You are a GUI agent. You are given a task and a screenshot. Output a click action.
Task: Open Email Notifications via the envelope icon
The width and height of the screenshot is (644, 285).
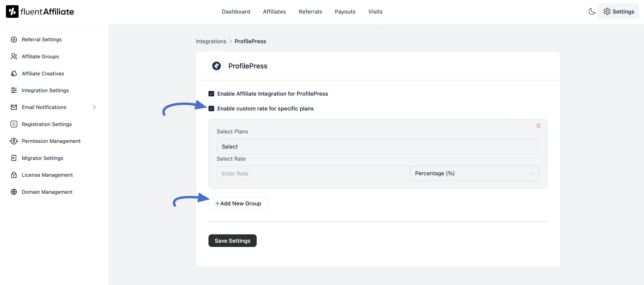(x=14, y=107)
